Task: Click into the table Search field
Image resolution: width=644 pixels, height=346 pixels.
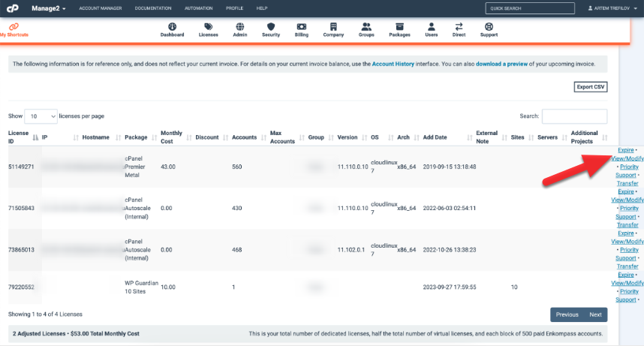Action: 574,116
